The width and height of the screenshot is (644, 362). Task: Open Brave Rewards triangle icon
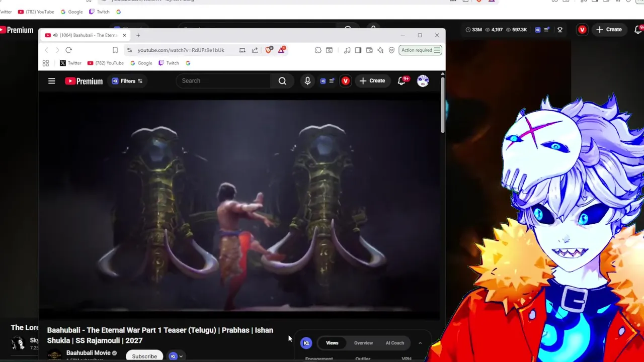[281, 50]
